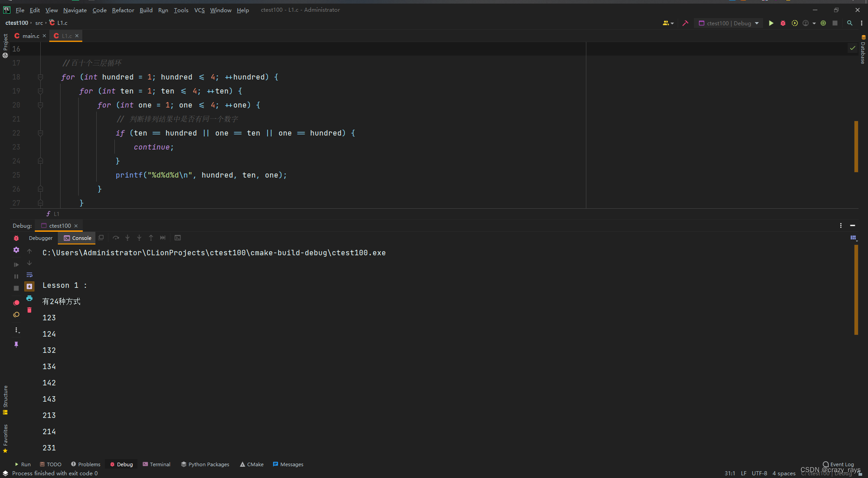Open CMake tool window
Screen dimensions: 868x478
point(252,464)
